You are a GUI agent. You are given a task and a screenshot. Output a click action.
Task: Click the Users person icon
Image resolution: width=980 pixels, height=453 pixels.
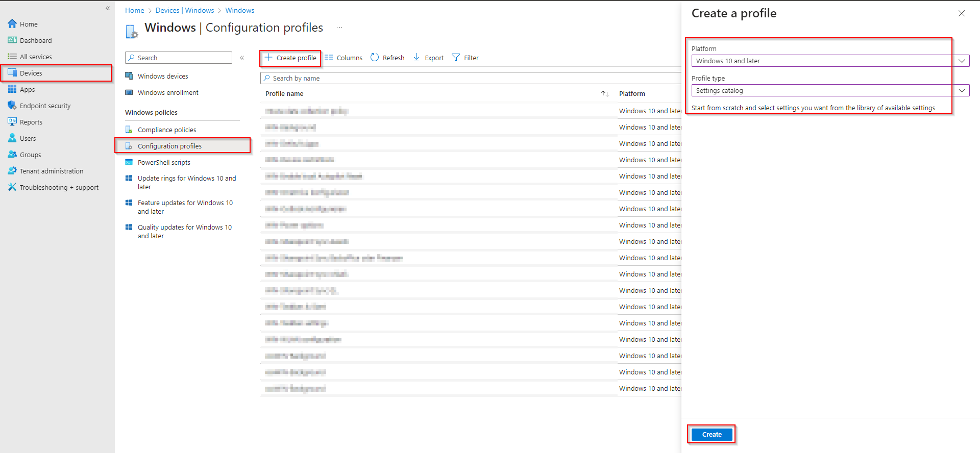[x=12, y=138]
